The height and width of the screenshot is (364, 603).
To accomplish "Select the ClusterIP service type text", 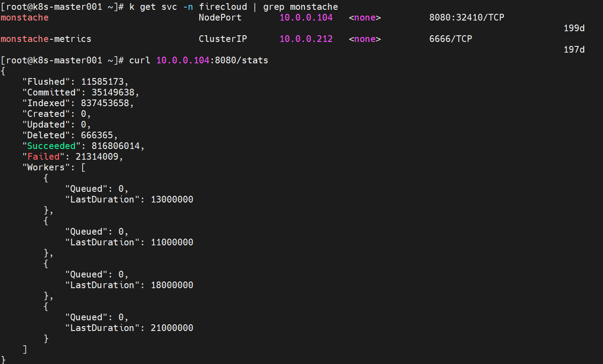I will (222, 39).
